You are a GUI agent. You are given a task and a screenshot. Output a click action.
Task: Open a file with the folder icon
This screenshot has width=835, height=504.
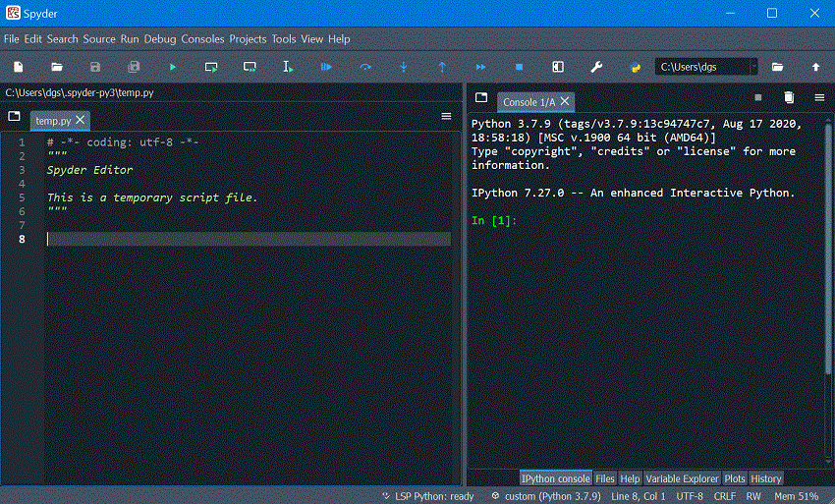click(57, 67)
